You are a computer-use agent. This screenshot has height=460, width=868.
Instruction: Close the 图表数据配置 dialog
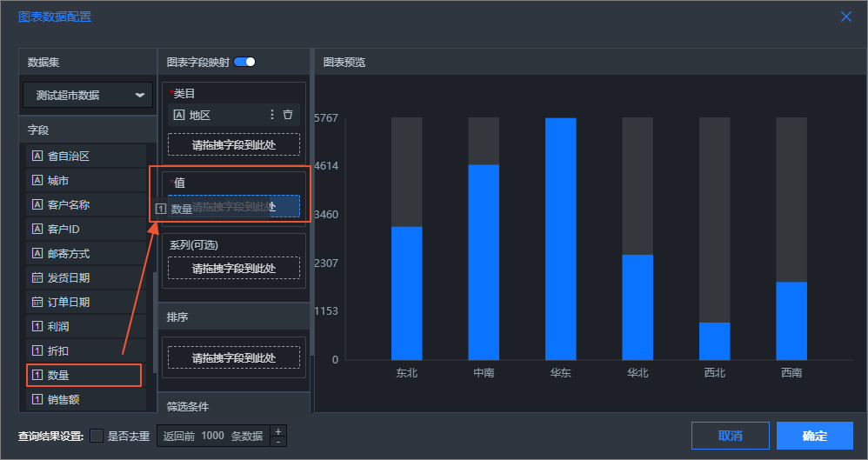pyautogui.click(x=846, y=17)
